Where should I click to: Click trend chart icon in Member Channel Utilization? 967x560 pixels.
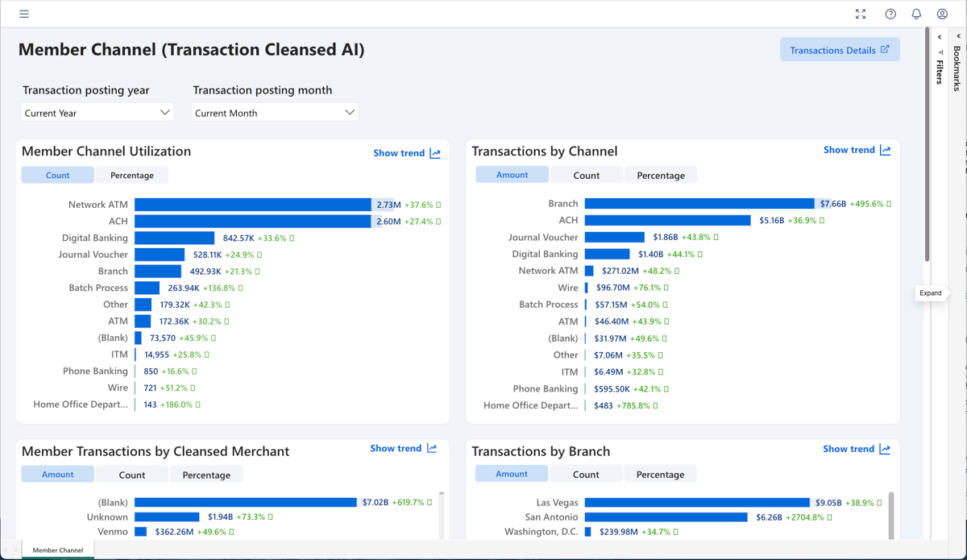click(435, 153)
